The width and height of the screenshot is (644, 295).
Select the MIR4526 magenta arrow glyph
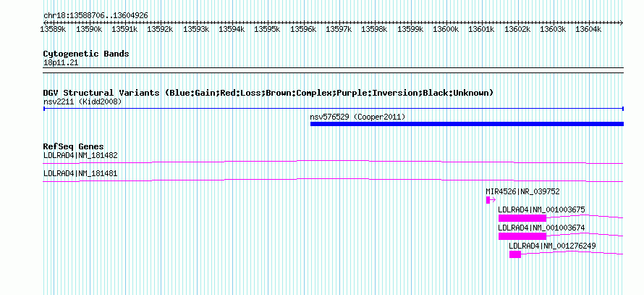click(491, 200)
